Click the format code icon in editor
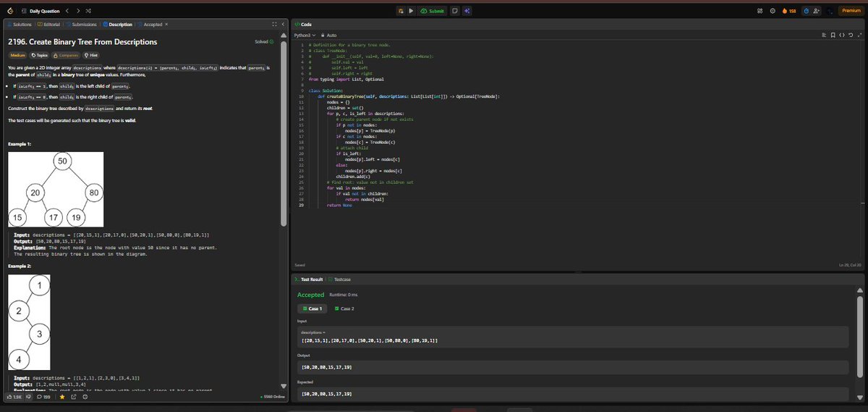 824,35
